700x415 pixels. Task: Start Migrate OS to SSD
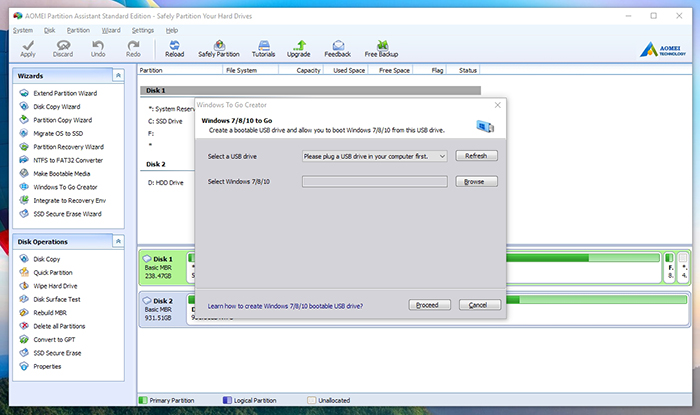[x=58, y=133]
